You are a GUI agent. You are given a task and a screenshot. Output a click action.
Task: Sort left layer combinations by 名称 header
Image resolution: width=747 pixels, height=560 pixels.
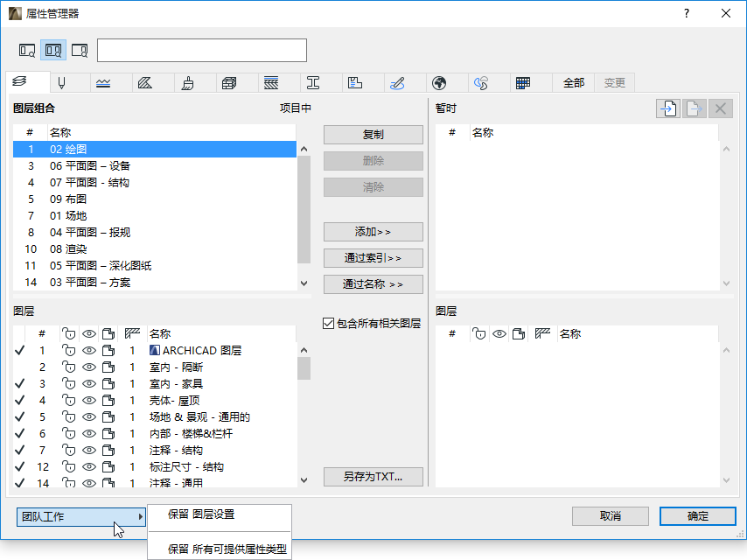point(171,132)
